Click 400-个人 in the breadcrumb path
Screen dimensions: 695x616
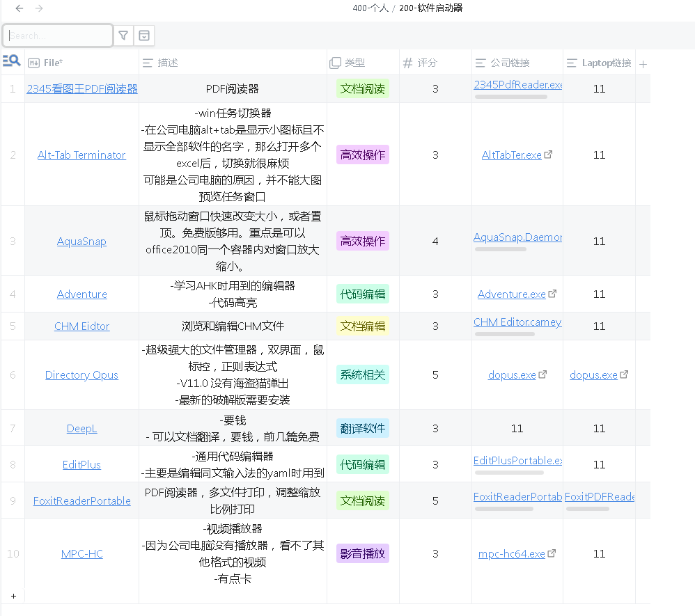click(x=370, y=8)
